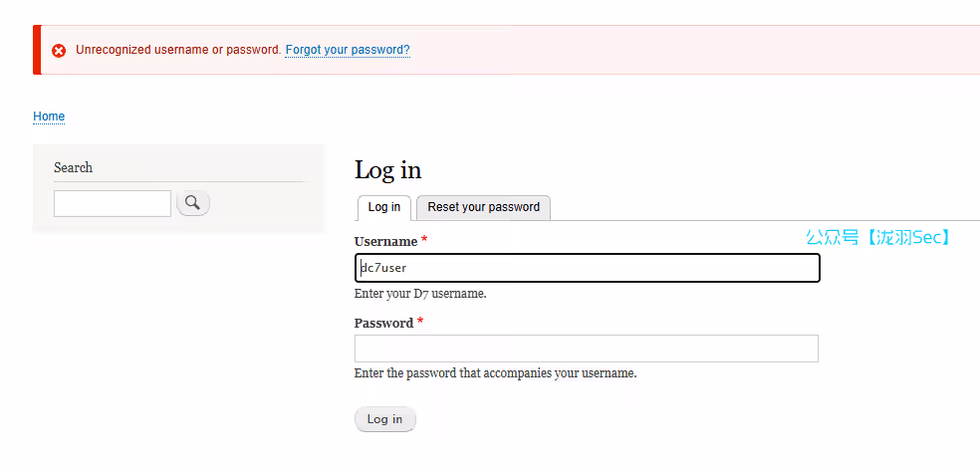Focus the empty Password field
The width and height of the screenshot is (980, 473).
click(587, 349)
